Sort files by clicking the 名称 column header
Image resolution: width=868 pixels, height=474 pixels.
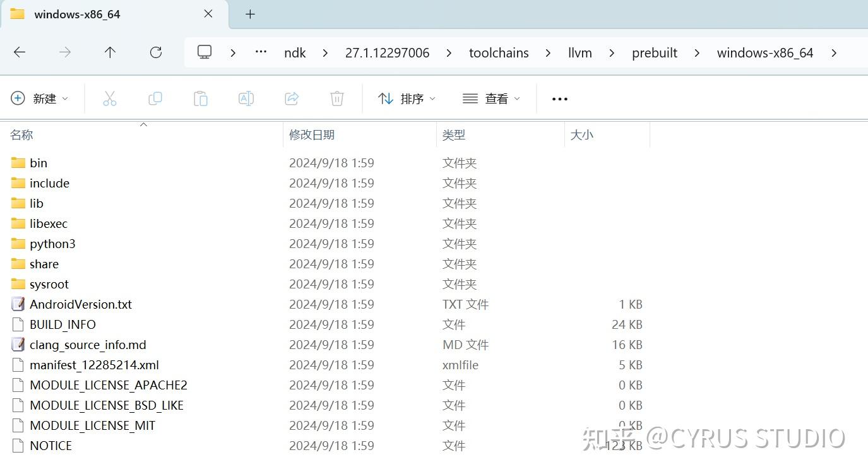[x=21, y=134]
